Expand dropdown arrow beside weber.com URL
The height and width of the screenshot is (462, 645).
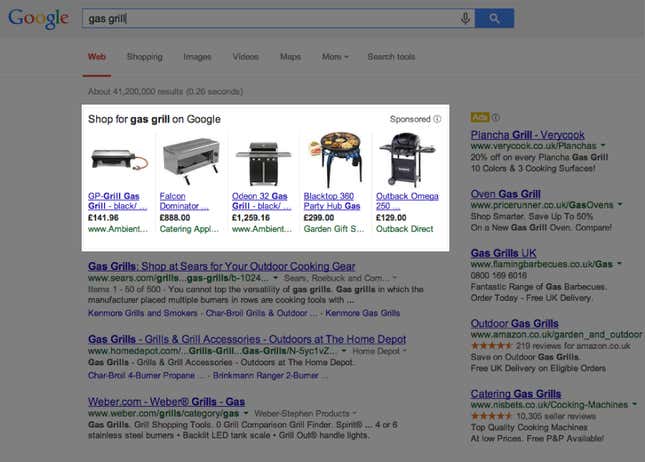click(x=246, y=413)
